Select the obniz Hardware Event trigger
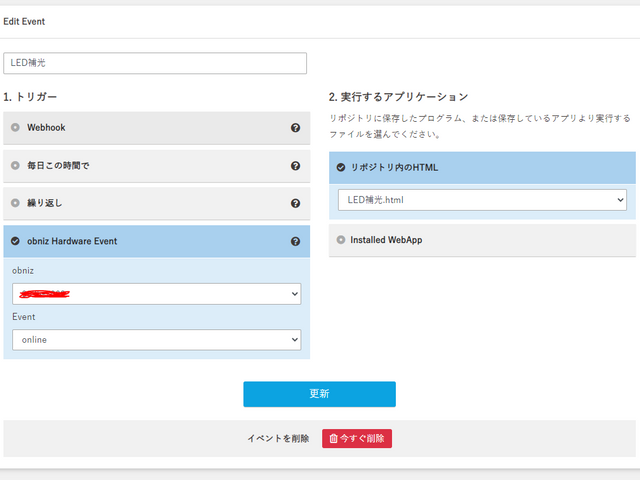Viewport: 640px width, 480px height. 16,241
